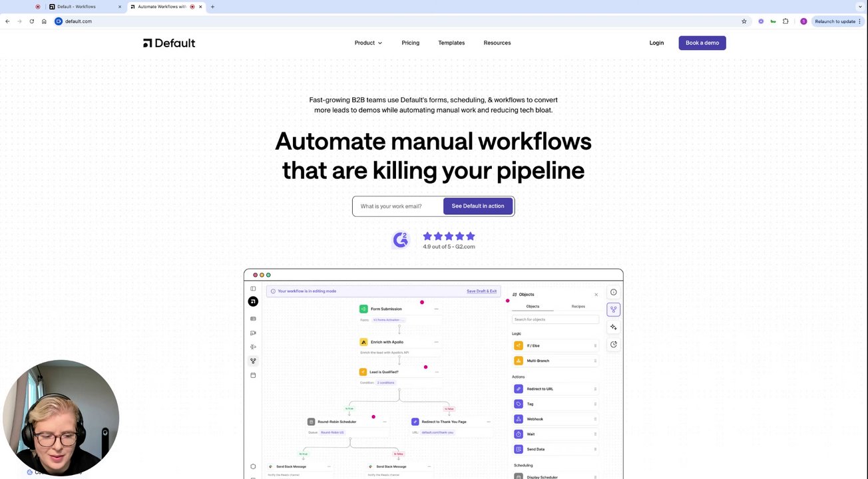
Task: Click the browser home icon
Action: point(44,21)
